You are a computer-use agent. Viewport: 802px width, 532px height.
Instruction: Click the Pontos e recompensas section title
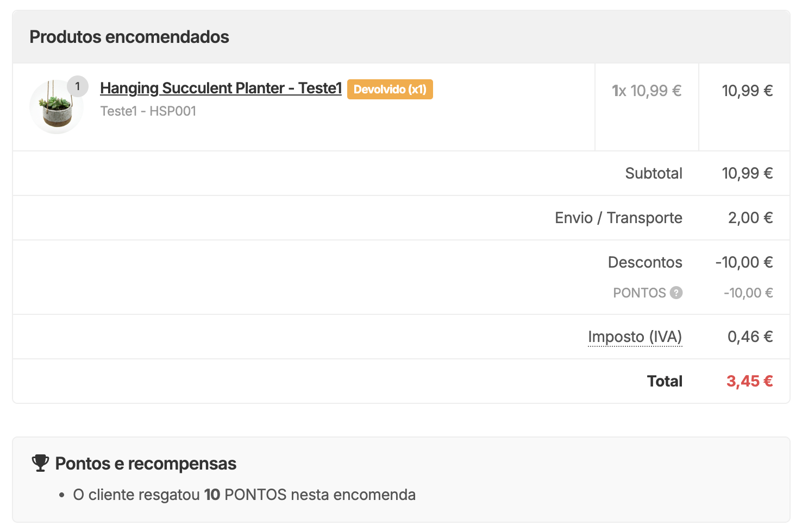click(145, 463)
